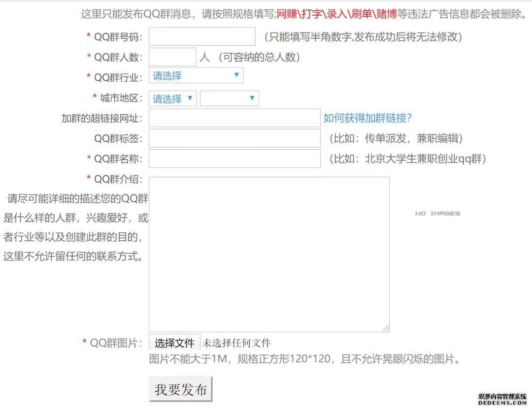Click the 加群的超链接网址 input field
Image resolution: width=532 pixels, height=410 pixels.
point(234,118)
